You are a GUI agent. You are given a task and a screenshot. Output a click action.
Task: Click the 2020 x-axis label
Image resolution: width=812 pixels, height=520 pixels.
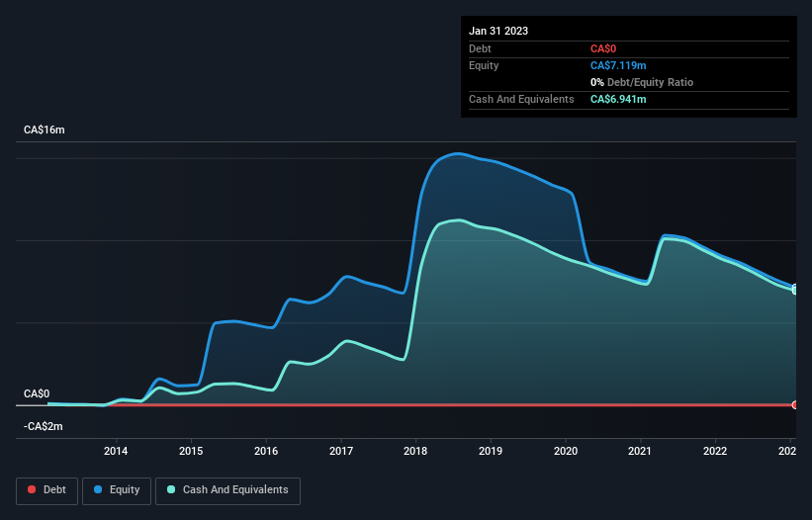[x=566, y=451]
